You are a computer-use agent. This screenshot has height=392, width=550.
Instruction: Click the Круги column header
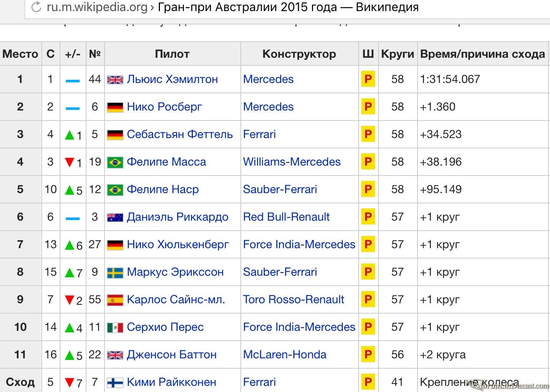[x=397, y=54]
